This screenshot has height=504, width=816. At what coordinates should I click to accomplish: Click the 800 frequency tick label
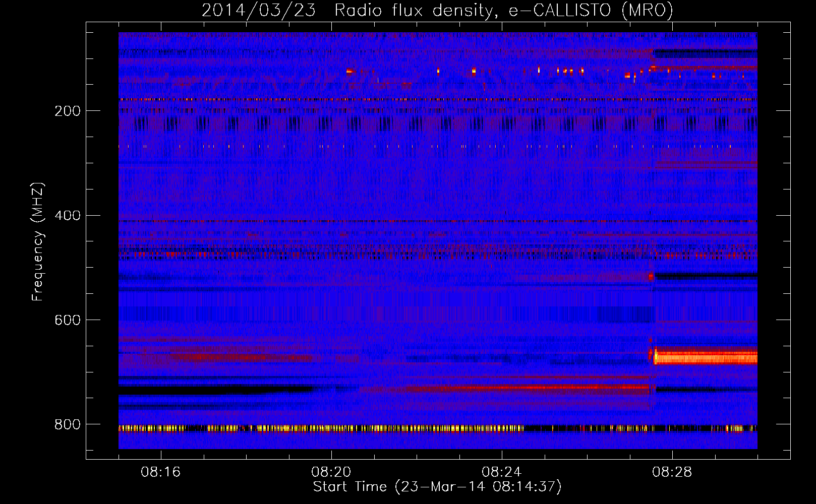(68, 424)
